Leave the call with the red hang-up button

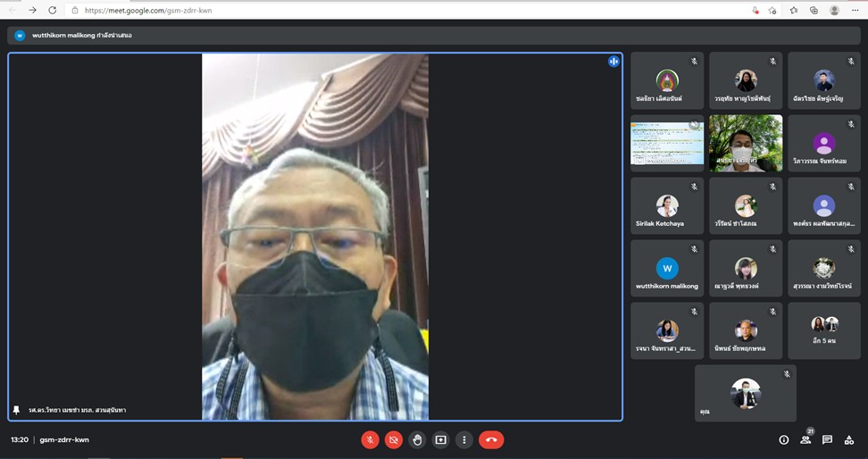coord(491,439)
